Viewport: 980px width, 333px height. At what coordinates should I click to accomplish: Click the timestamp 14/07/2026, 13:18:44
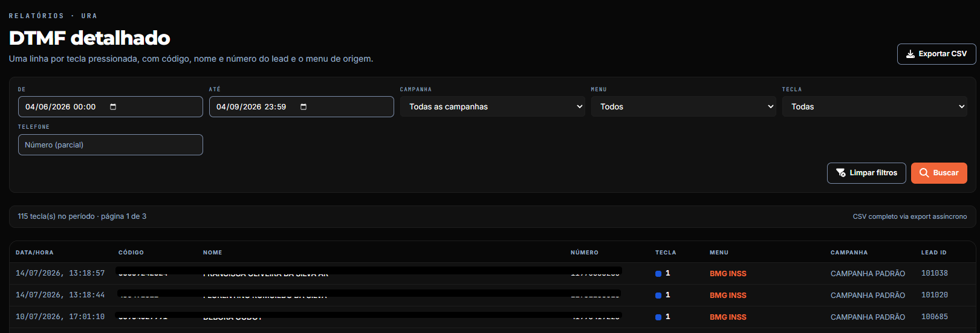pos(60,295)
